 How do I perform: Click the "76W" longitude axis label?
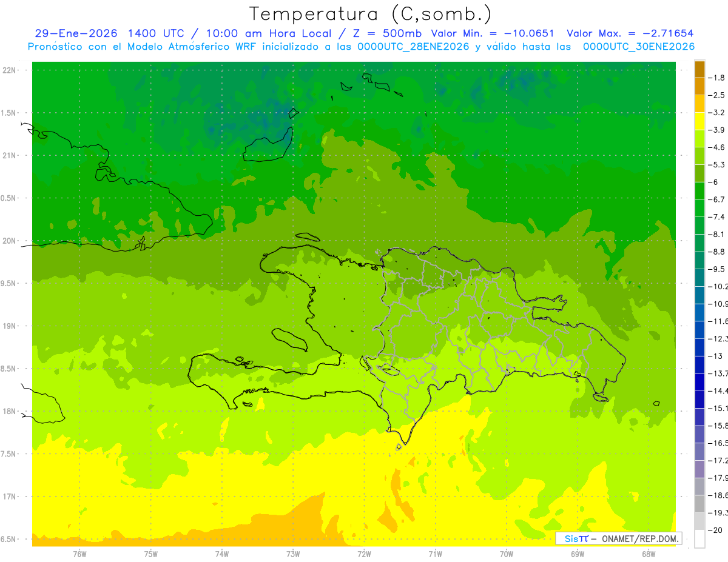coord(79,554)
